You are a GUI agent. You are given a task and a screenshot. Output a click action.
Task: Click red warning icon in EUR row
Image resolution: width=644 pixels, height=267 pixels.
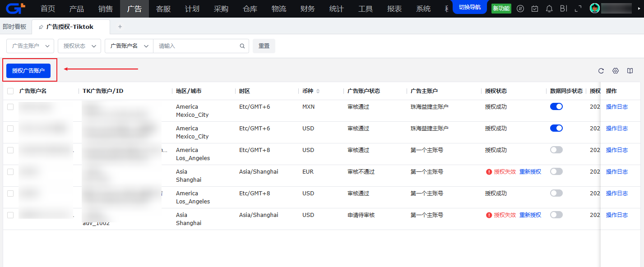pyautogui.click(x=489, y=172)
